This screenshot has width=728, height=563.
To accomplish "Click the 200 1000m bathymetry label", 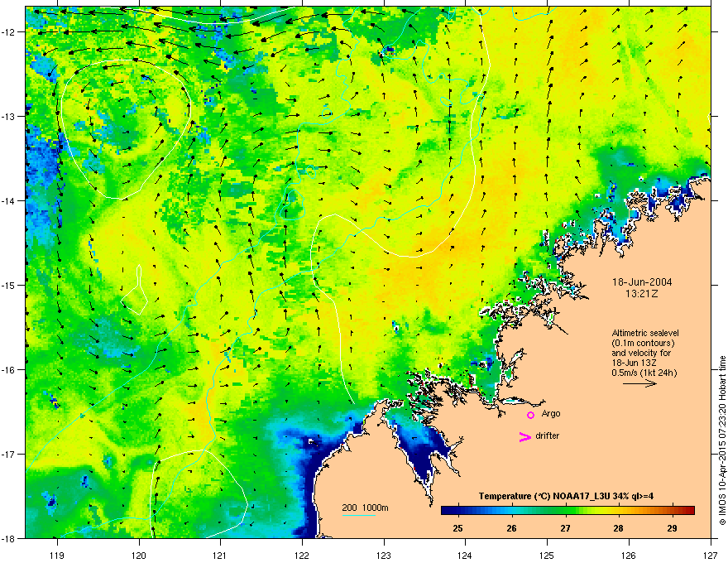I will pos(366,508).
